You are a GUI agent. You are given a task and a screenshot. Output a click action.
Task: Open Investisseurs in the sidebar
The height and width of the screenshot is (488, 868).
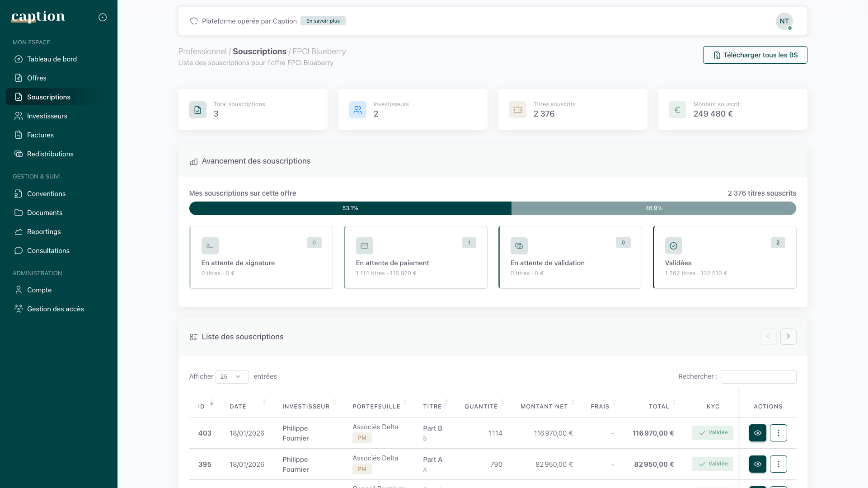point(47,116)
